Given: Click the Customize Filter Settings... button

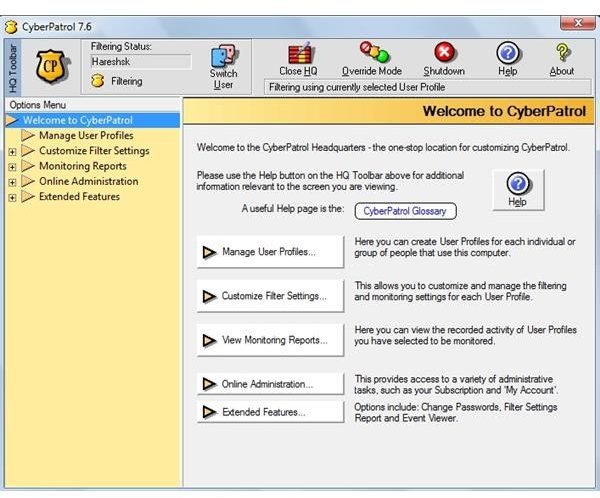Looking at the screenshot, I should (270, 296).
